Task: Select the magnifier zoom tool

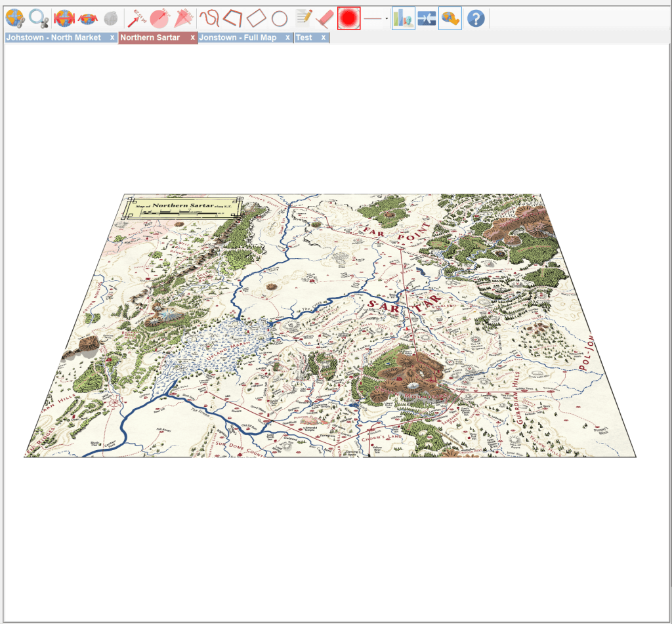Action: pos(39,18)
